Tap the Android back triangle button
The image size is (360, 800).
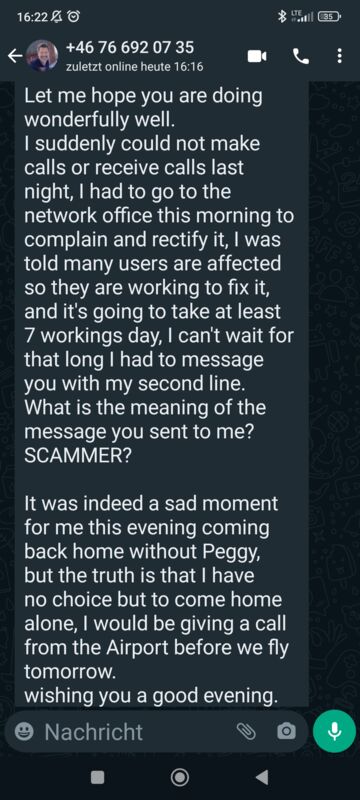pos(262,777)
